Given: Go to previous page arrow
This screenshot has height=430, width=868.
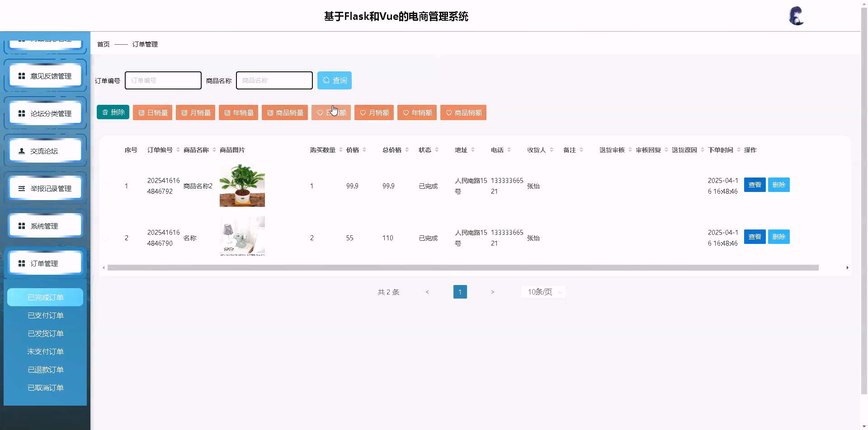Looking at the screenshot, I should [x=427, y=292].
